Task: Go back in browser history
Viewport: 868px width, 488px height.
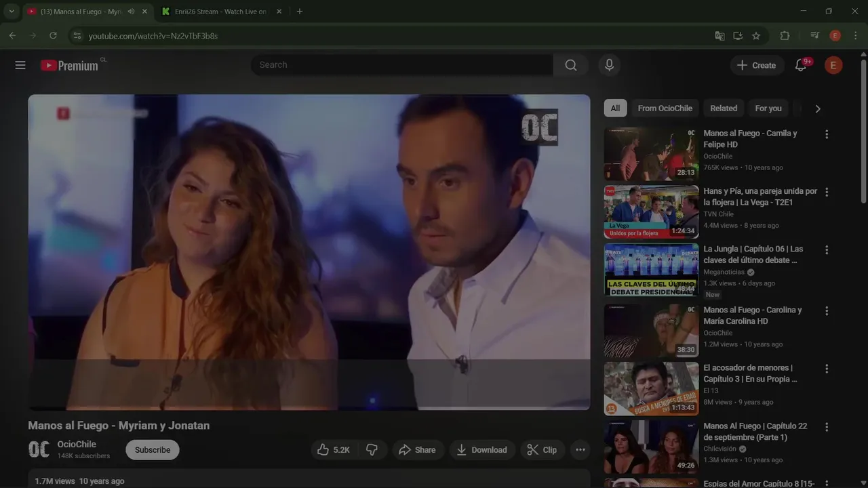Action: point(12,36)
